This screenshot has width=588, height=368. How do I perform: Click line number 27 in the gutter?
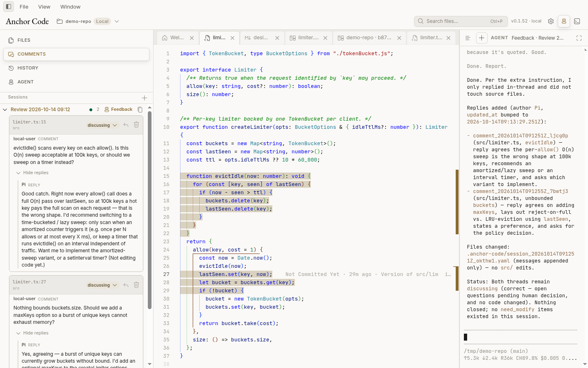coord(167,274)
